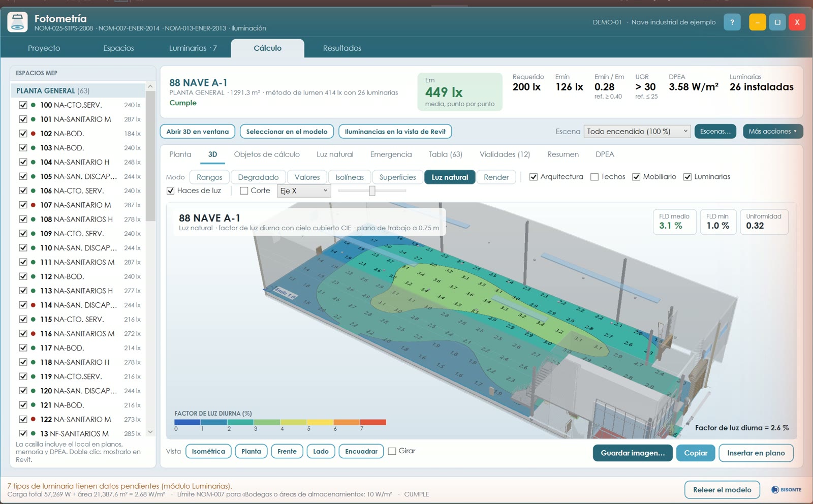The width and height of the screenshot is (813, 504).
Task: Click the Escenas... button
Action: click(x=715, y=132)
